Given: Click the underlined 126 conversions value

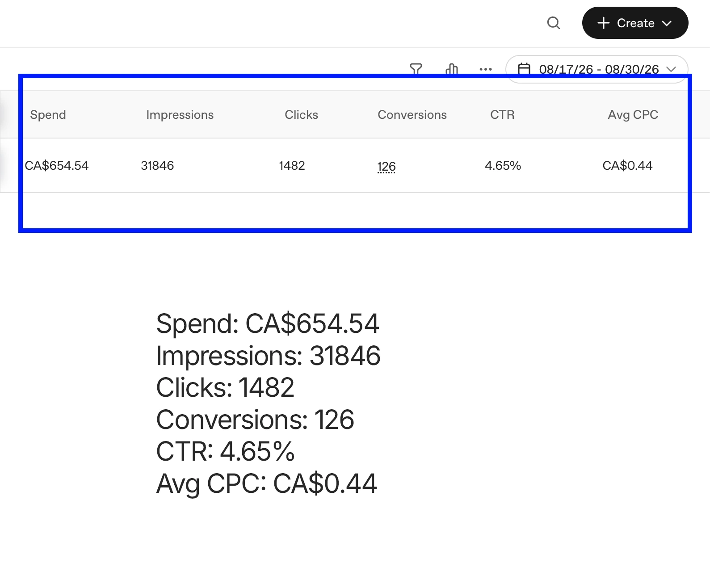Looking at the screenshot, I should (x=387, y=167).
